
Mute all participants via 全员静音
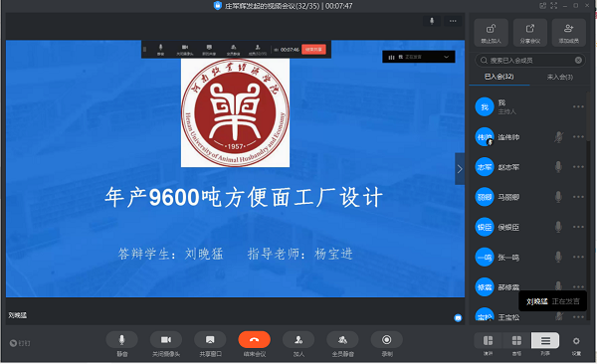(x=342, y=340)
